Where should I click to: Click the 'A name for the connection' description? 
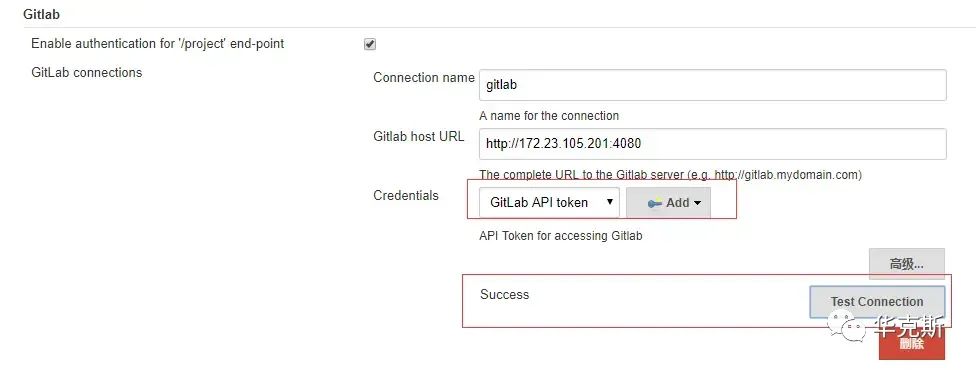[549, 116]
